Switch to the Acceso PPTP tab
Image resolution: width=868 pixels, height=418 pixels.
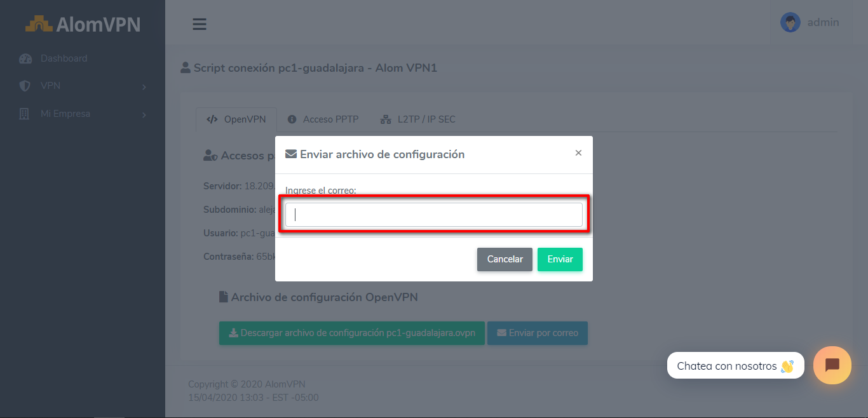tap(323, 119)
